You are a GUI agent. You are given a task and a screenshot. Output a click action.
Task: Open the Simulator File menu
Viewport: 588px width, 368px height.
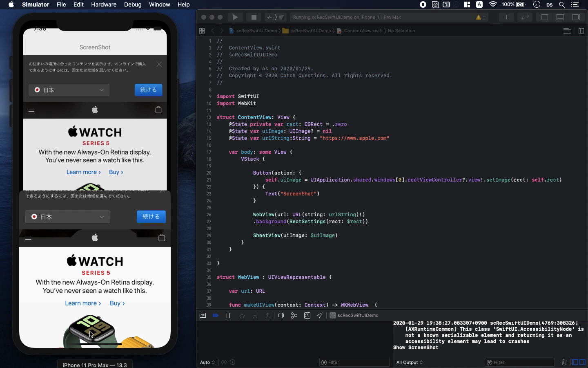tap(61, 4)
